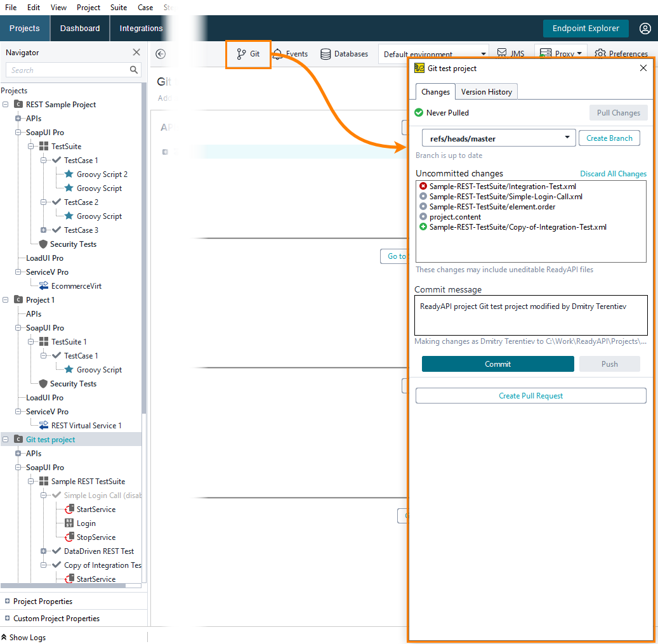Select the Login step icon

[69, 523]
